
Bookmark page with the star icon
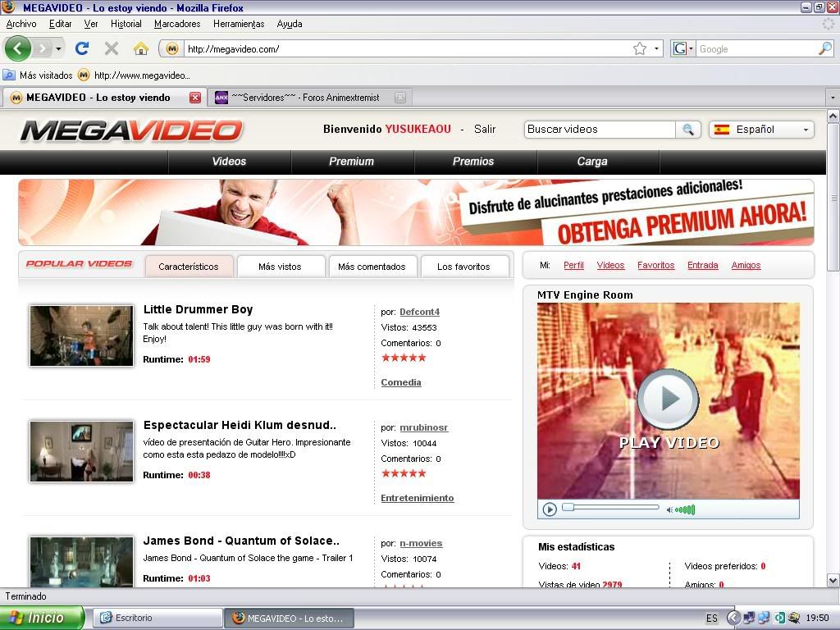pos(640,48)
